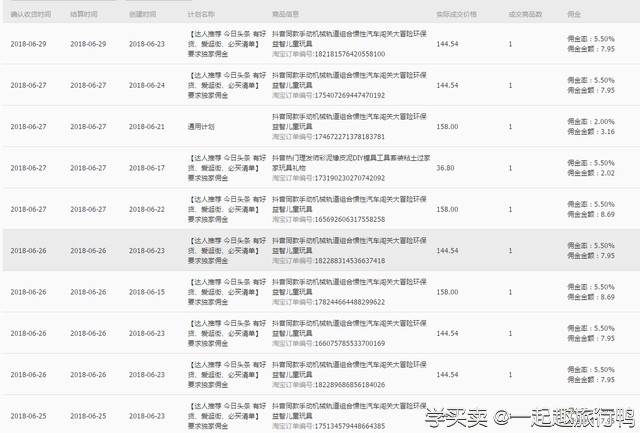Click the 结算时间 column header
The height and width of the screenshot is (433, 640).
point(84,14)
